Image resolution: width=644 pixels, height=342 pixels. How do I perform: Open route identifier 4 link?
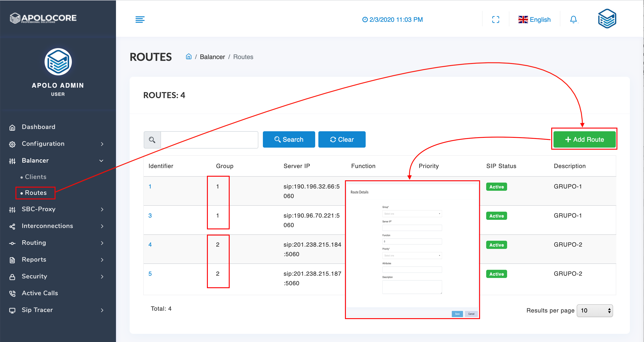[x=150, y=245]
